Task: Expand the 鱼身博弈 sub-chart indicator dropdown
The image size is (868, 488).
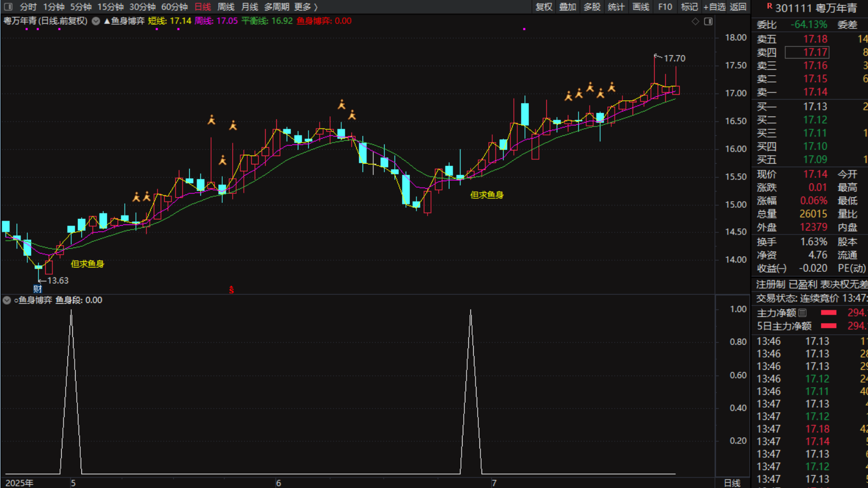Action: coord(7,300)
